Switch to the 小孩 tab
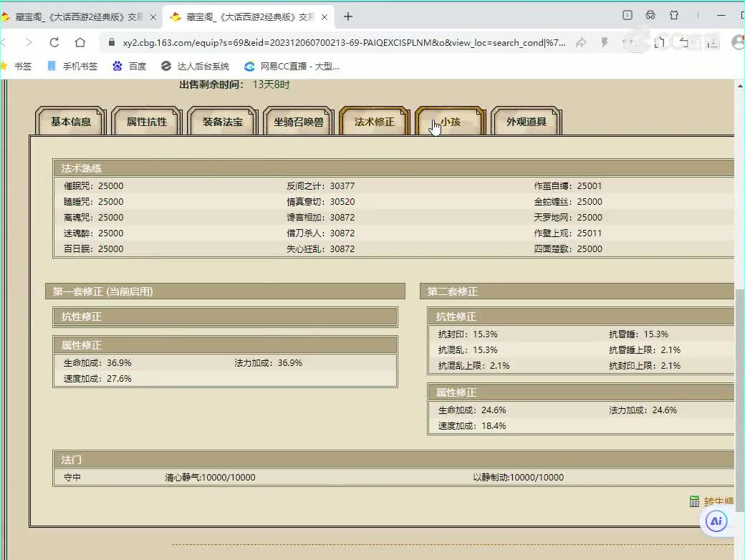 coord(451,122)
